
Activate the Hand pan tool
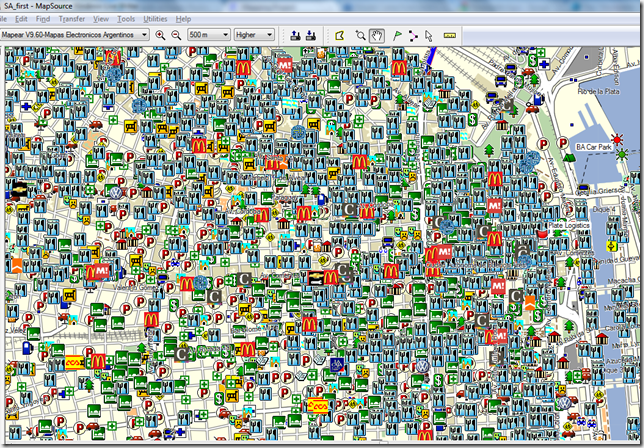pos(377,36)
